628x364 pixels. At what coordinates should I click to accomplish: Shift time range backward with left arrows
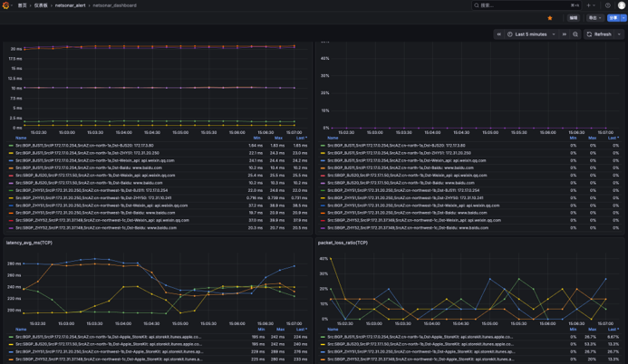point(499,34)
